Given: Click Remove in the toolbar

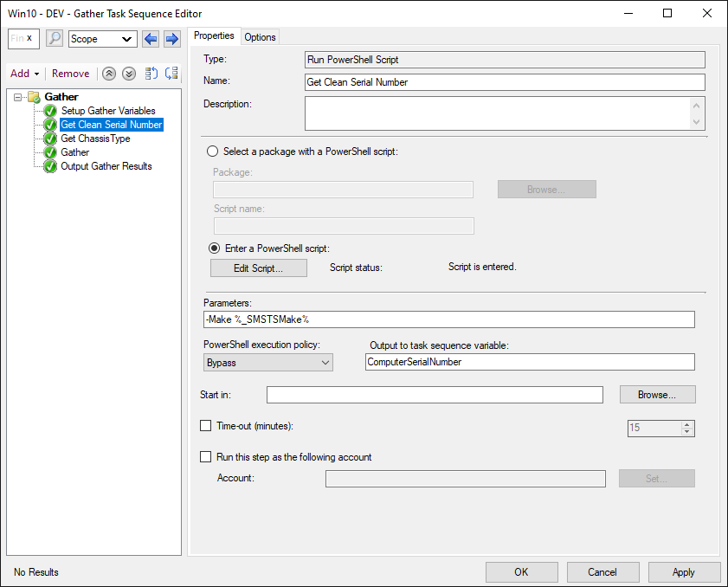Looking at the screenshot, I should (x=71, y=74).
